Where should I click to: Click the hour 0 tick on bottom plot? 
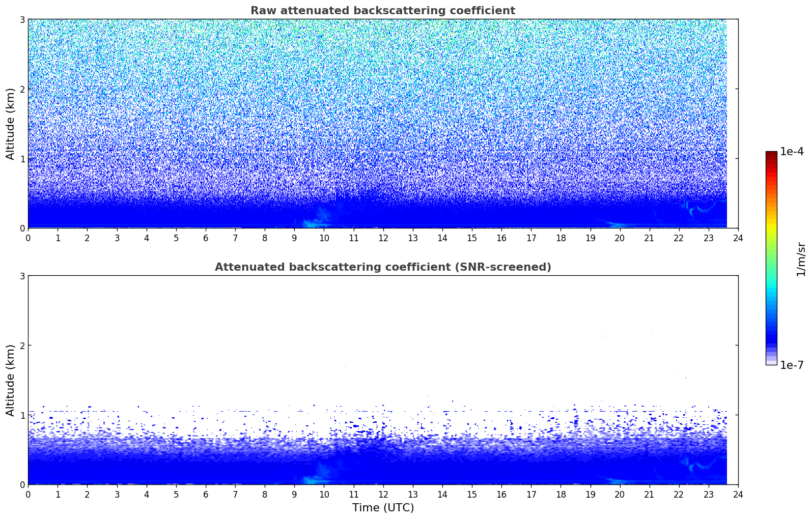click(28, 494)
